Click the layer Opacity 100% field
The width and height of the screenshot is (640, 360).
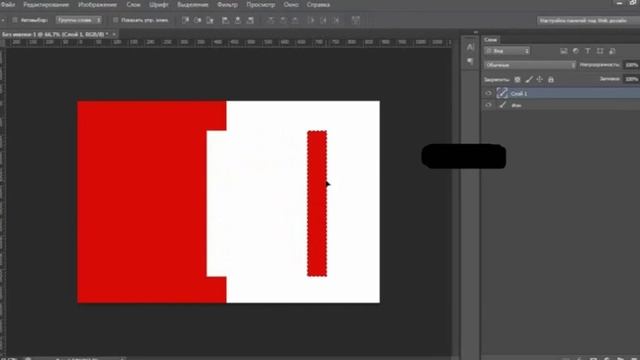[631, 65]
